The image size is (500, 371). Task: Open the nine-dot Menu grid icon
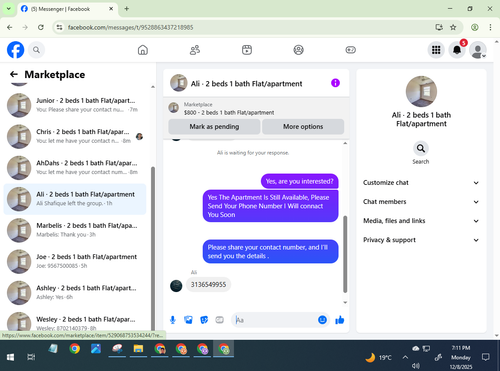tap(436, 50)
